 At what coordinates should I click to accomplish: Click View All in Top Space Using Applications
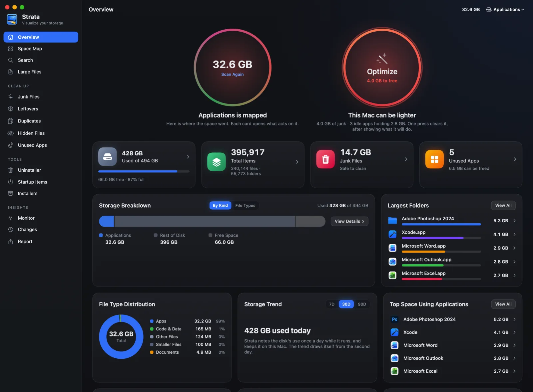point(503,304)
